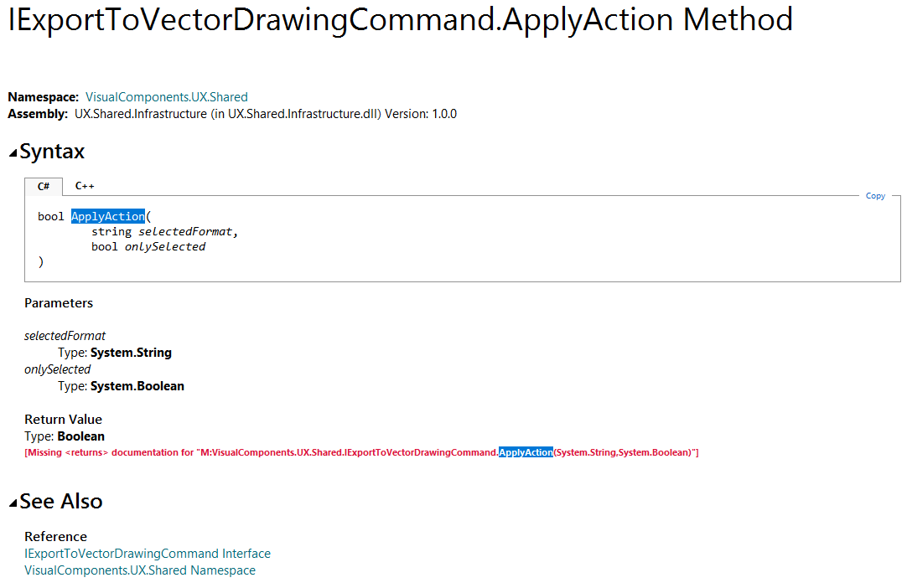Copy the code snippet with Copy
Image resolution: width=907 pixels, height=588 pixels.
(x=875, y=196)
